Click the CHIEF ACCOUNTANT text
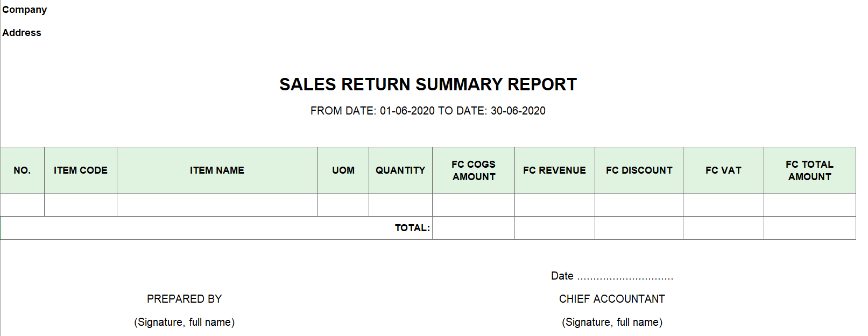The height and width of the screenshot is (336, 868). (612, 299)
